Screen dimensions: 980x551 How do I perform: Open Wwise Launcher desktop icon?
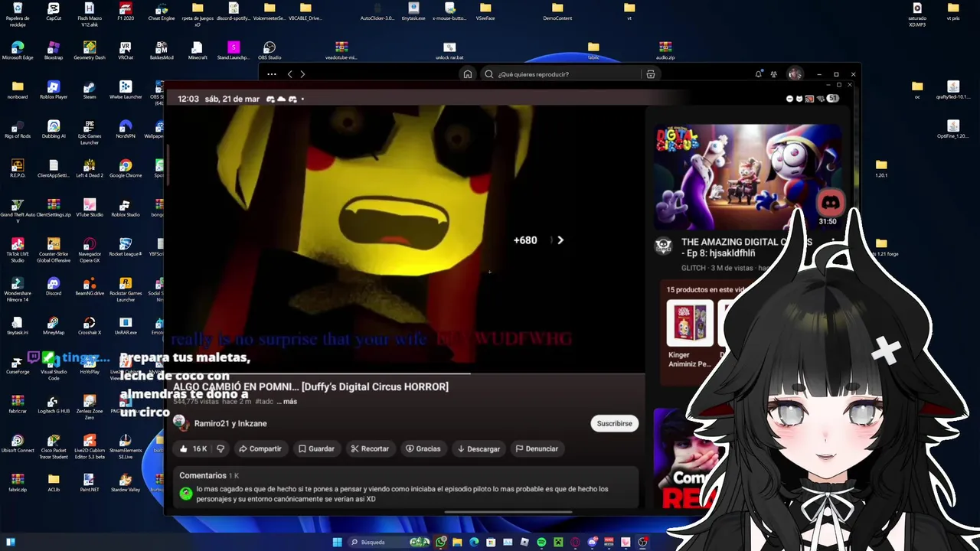pos(126,90)
